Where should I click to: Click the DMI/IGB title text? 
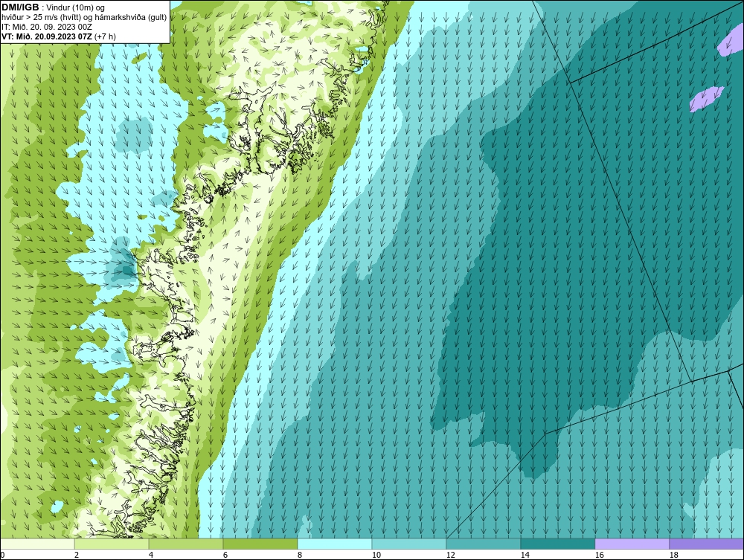tap(20, 7)
